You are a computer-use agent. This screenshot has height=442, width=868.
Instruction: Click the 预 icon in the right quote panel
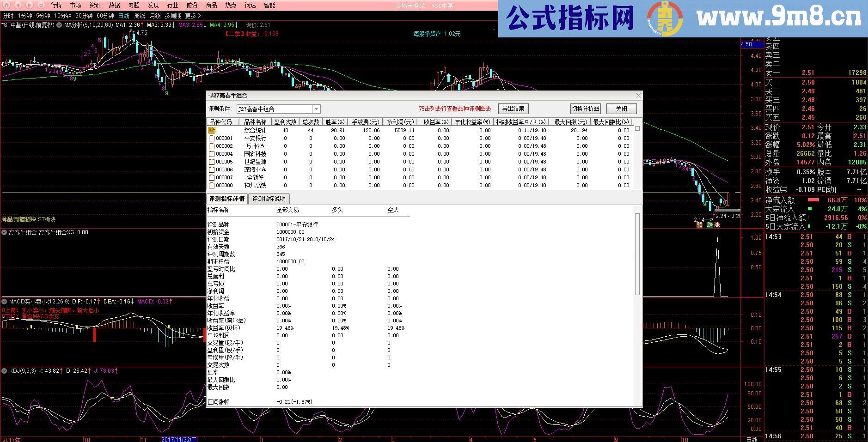(x=700, y=225)
